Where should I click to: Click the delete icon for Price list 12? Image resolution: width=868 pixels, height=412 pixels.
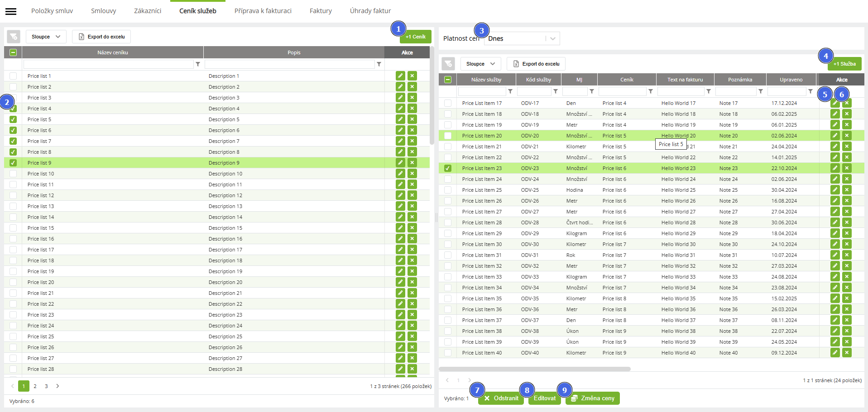coord(412,195)
